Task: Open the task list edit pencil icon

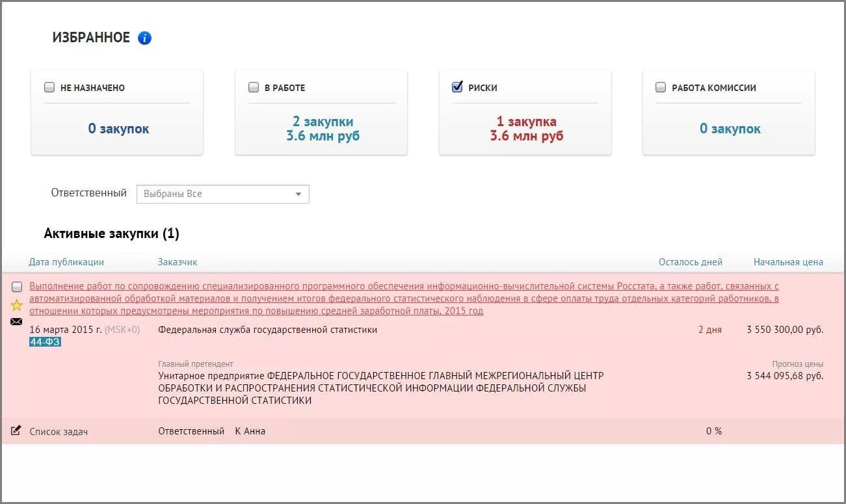Action: pyautogui.click(x=16, y=431)
